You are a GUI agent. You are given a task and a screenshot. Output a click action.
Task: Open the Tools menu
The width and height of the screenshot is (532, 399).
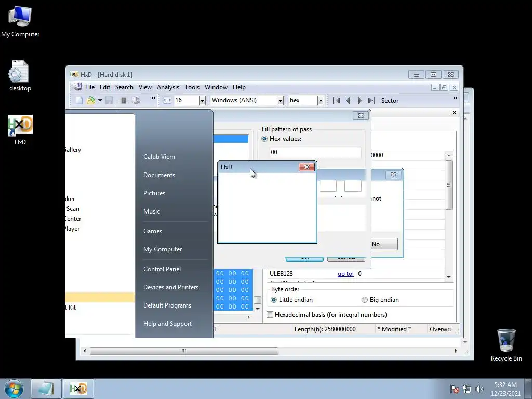click(x=192, y=87)
